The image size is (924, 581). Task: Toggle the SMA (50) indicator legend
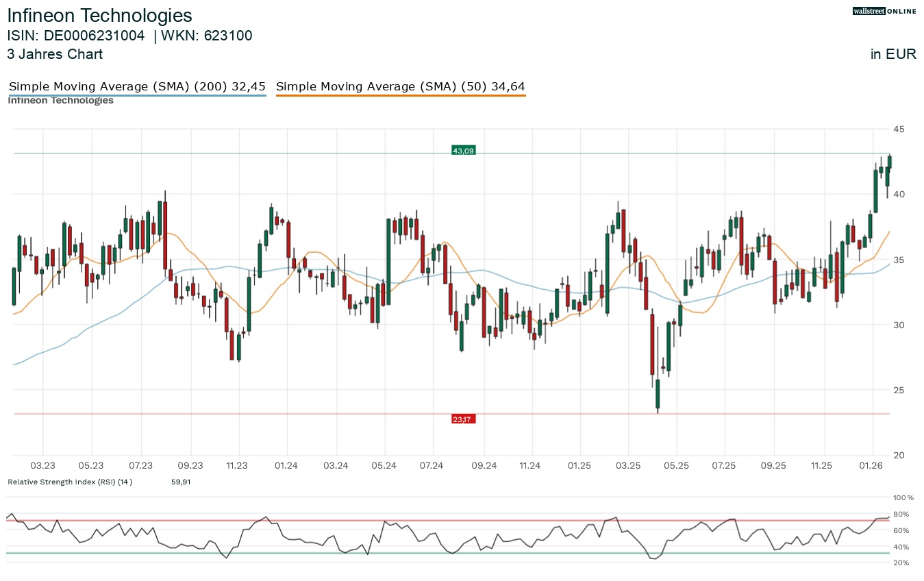pyautogui.click(x=400, y=86)
